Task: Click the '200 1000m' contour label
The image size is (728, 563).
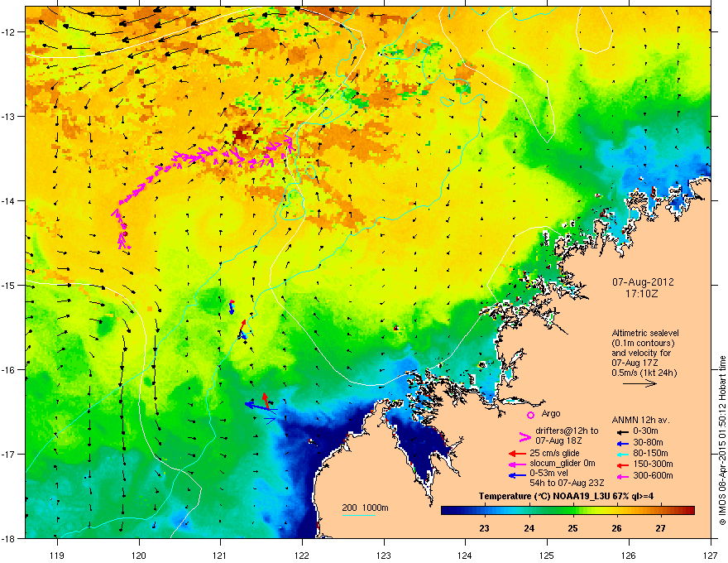Action: click(x=365, y=508)
